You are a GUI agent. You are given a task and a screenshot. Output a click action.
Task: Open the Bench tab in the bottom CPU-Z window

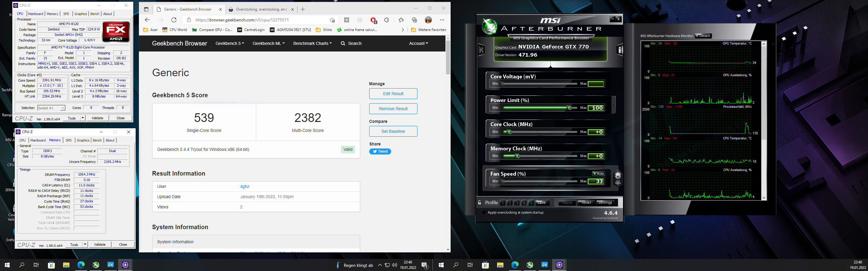pyautogui.click(x=97, y=140)
